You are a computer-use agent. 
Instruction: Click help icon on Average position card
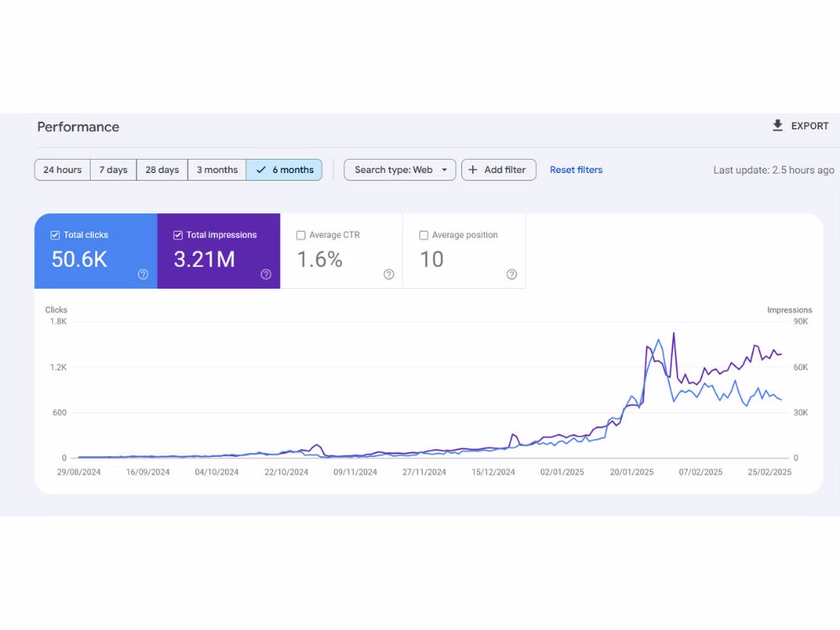pos(512,274)
